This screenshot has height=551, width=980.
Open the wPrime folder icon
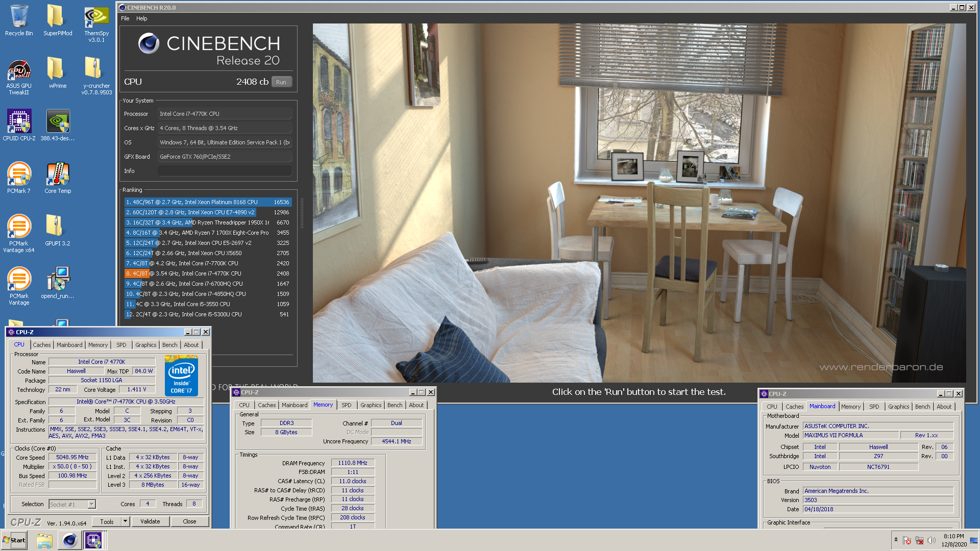coord(57,73)
